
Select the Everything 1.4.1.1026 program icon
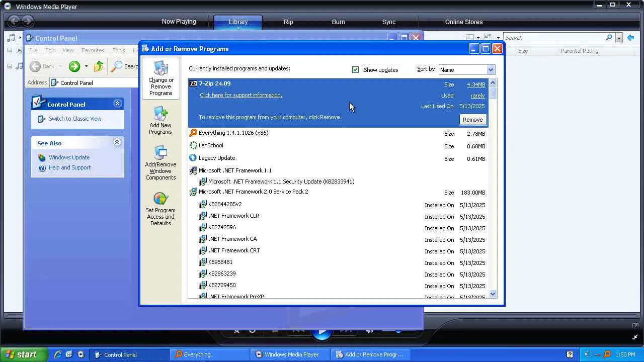pyautogui.click(x=193, y=133)
